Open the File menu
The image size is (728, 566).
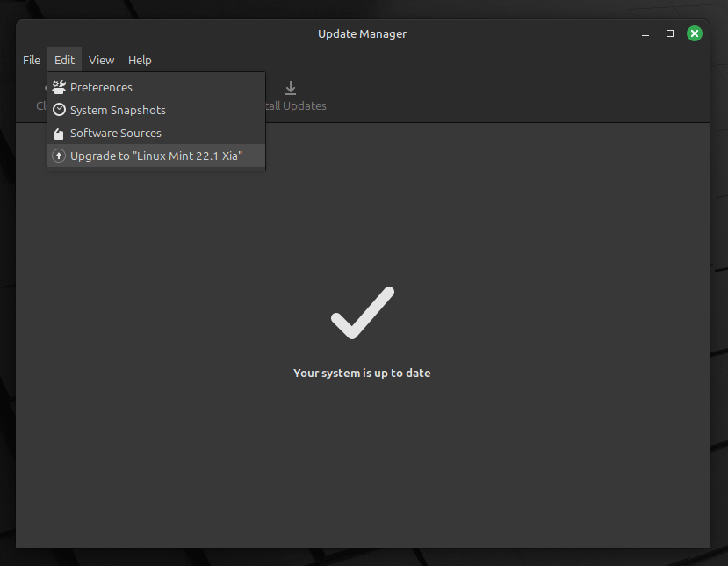(x=31, y=60)
